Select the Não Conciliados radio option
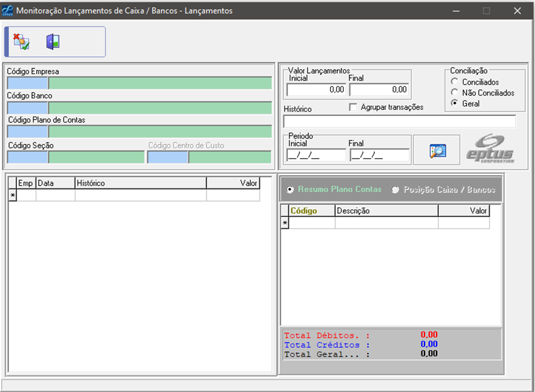The height and width of the screenshot is (392, 535). click(x=455, y=93)
